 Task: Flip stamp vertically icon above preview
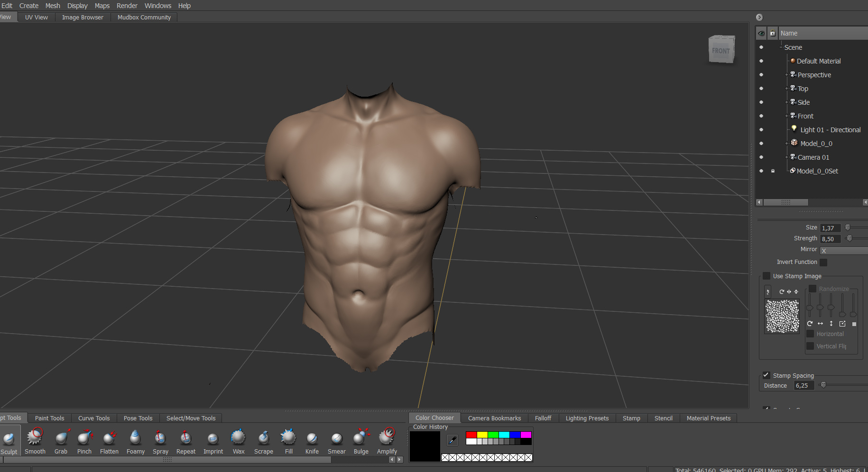pyautogui.click(x=796, y=291)
